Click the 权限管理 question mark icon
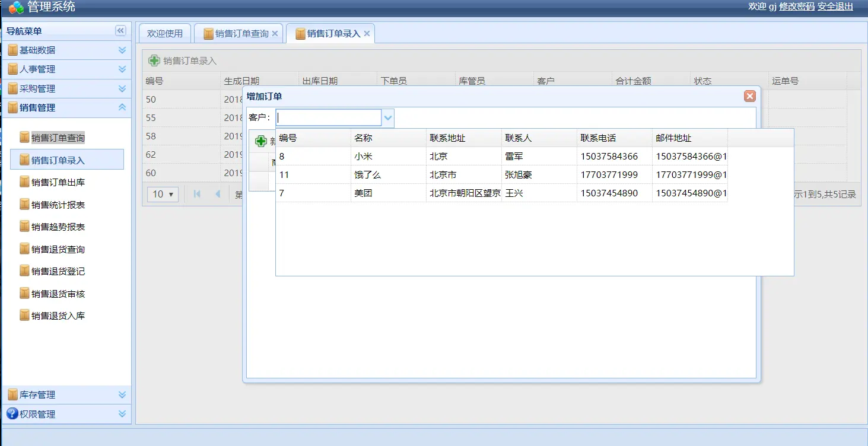868x446 pixels. pyautogui.click(x=12, y=414)
